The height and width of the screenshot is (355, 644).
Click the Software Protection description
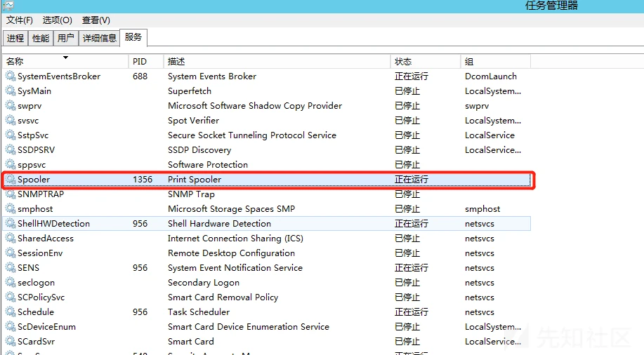click(x=207, y=165)
